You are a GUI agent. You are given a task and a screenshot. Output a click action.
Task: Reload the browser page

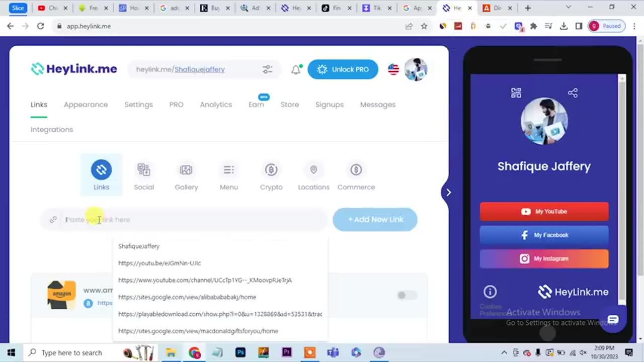[x=41, y=26]
